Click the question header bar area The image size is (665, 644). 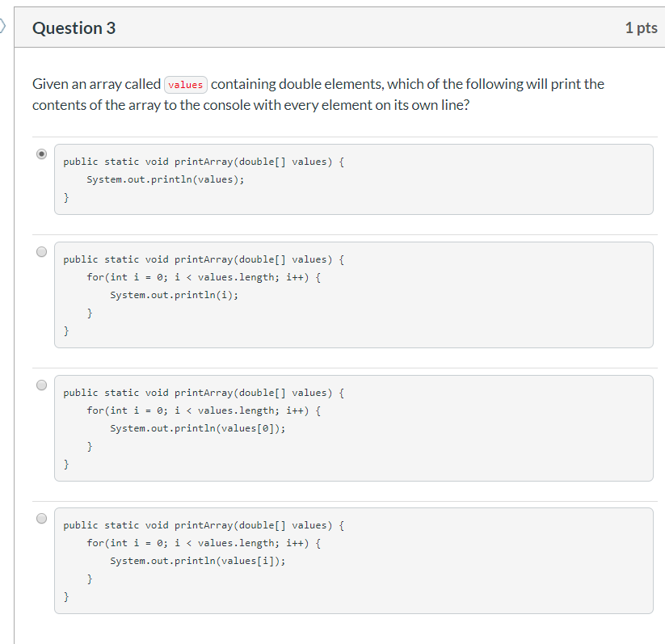click(364, 27)
